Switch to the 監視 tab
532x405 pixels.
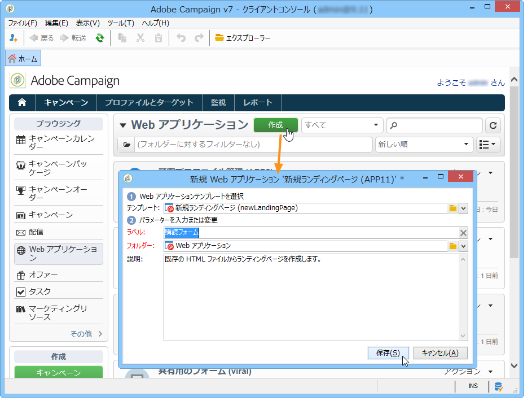[218, 103]
